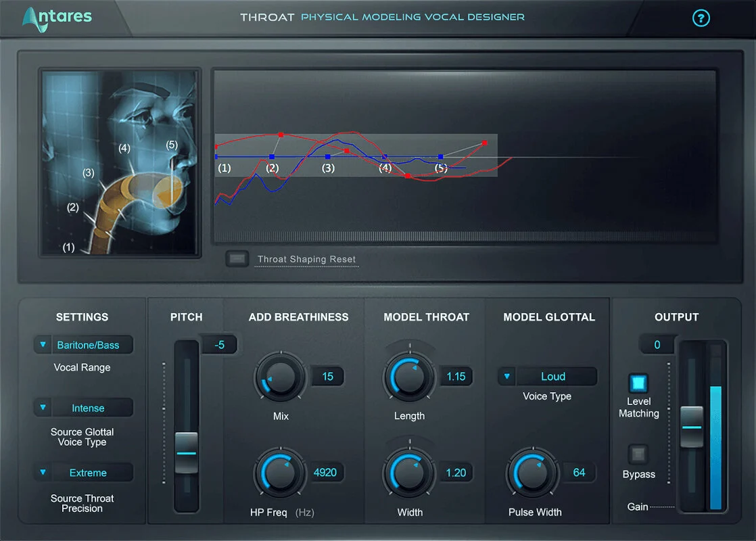The image size is (756, 541).
Task: Open the Baritone/Bass Vocal Range dropdown
Action: click(x=83, y=345)
